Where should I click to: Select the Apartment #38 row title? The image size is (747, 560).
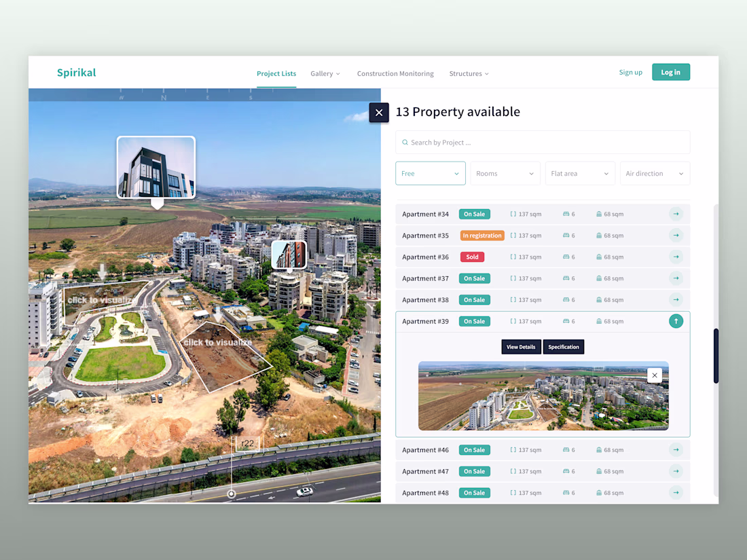pos(425,299)
